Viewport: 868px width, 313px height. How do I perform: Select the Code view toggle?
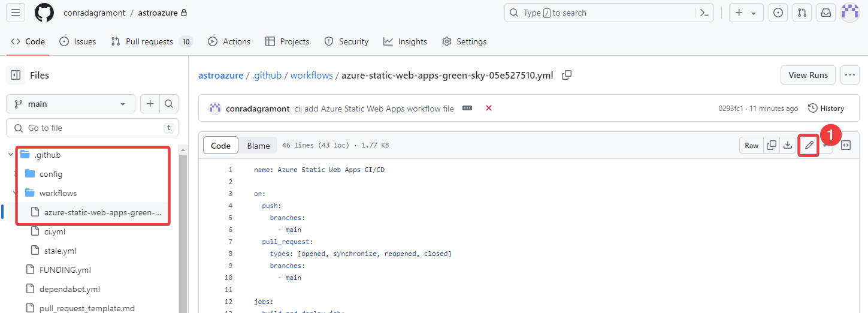[221, 145]
